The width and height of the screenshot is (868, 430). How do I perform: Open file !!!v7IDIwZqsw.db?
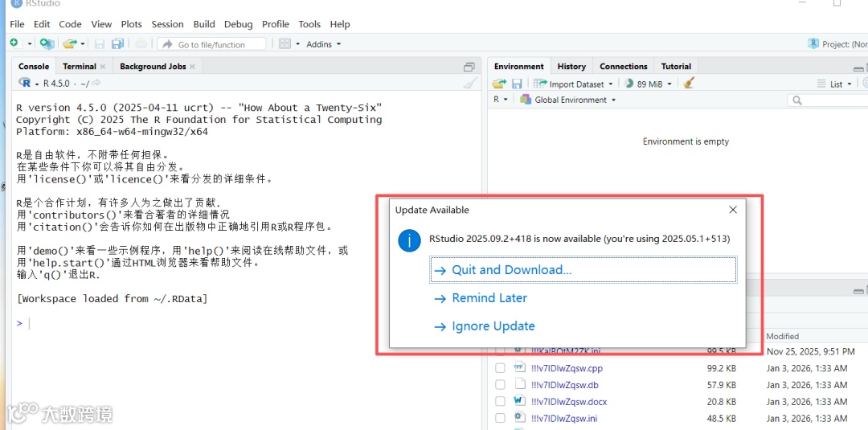(563, 385)
